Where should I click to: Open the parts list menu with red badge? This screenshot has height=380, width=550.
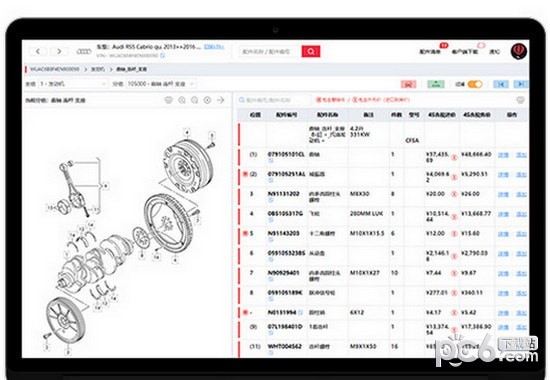430,52
